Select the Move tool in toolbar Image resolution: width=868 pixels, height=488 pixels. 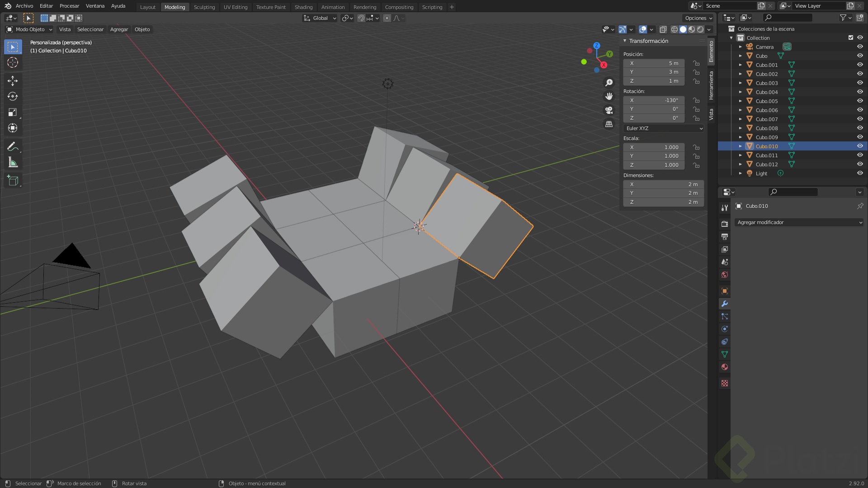[13, 80]
